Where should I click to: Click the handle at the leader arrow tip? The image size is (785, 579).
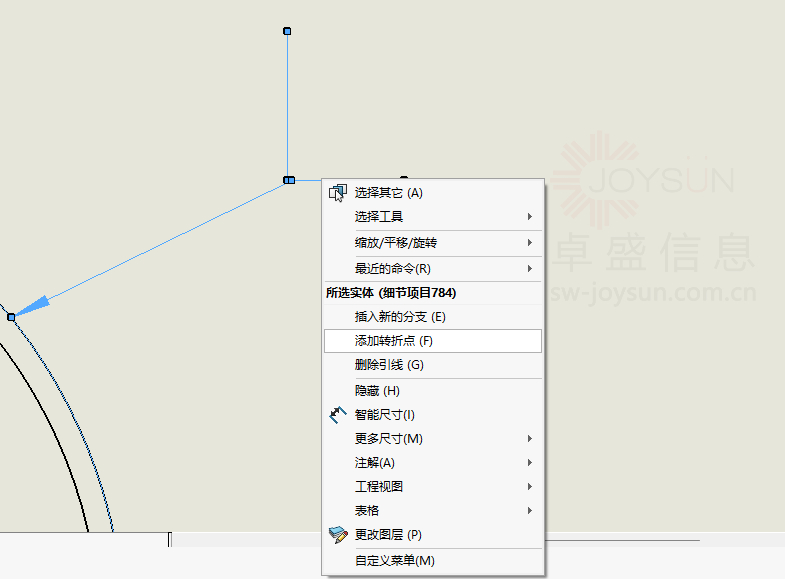(x=11, y=316)
